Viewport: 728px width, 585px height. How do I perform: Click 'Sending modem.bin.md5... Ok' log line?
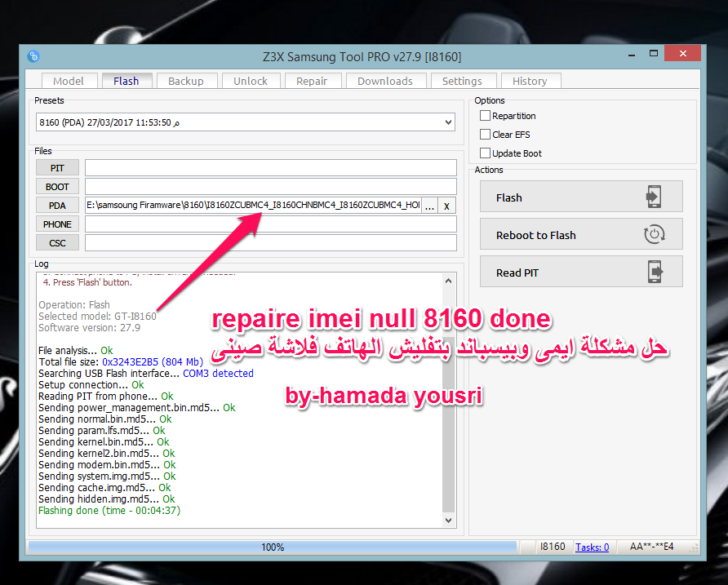pyautogui.click(x=107, y=465)
